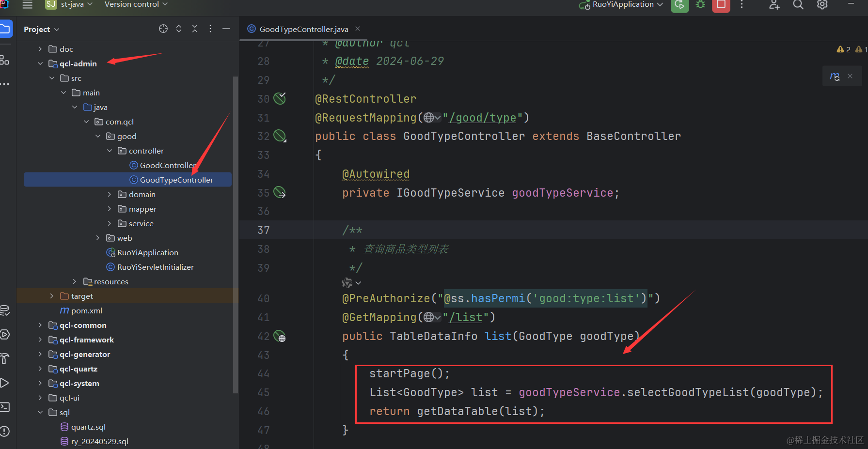Image resolution: width=868 pixels, height=449 pixels.
Task: Expand the qcl-common module
Action: point(40,325)
